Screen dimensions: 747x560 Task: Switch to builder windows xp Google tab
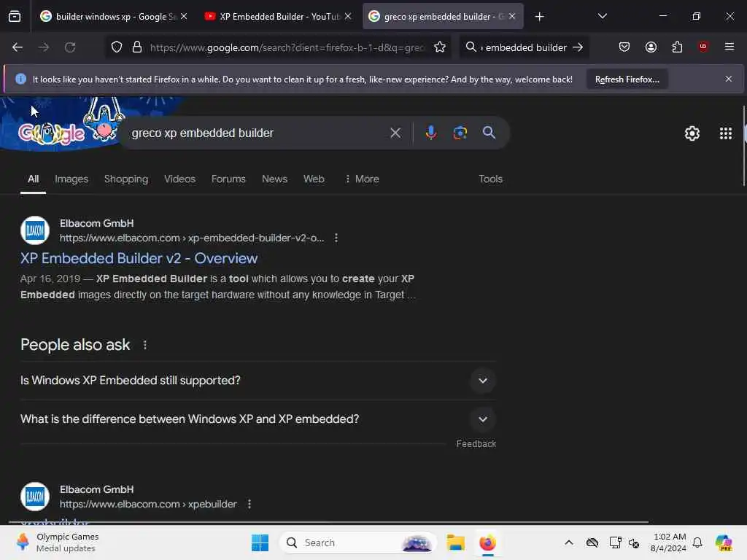pos(113,17)
